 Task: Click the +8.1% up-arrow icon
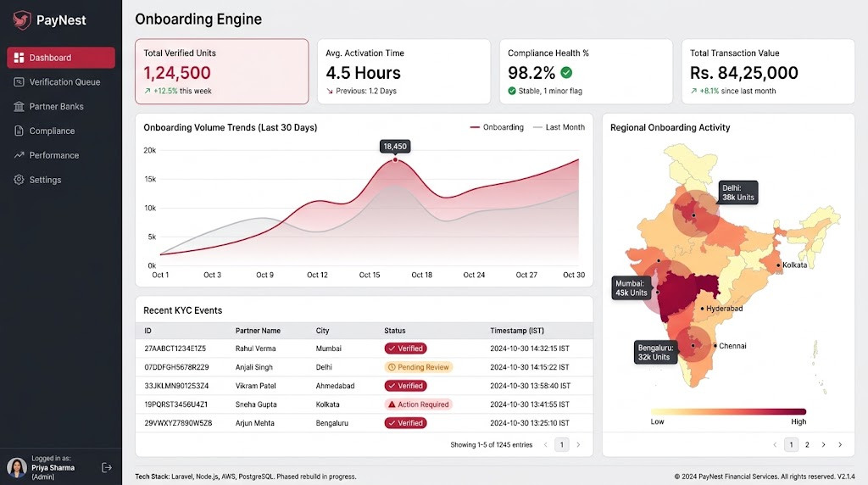point(693,91)
